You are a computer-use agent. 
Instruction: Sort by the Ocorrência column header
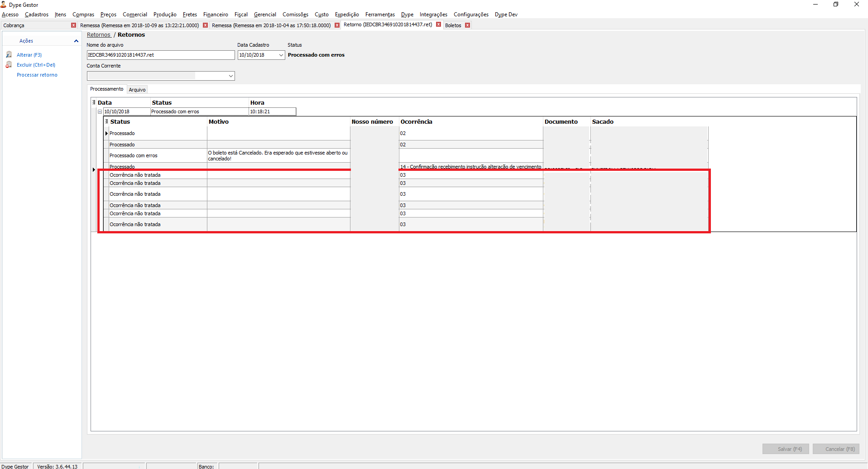tap(471, 121)
